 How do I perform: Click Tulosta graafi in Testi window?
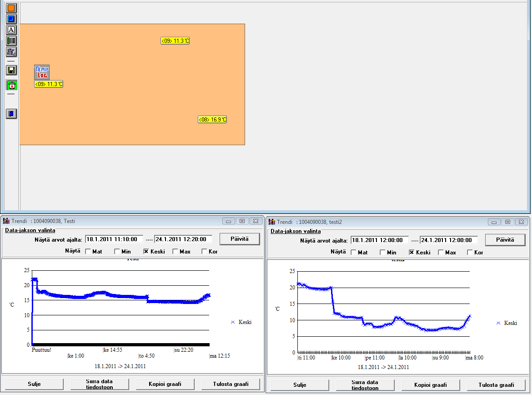(x=231, y=384)
